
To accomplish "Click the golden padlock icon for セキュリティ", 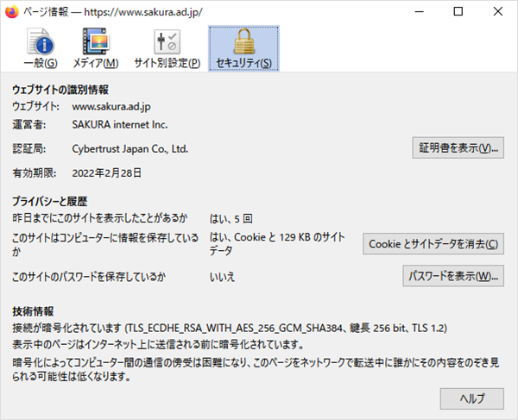I will coord(243,41).
